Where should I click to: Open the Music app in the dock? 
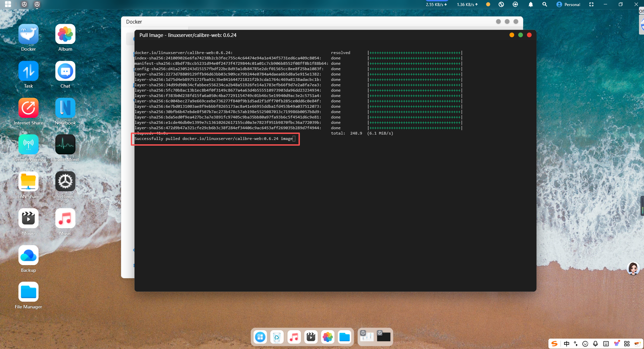294,337
